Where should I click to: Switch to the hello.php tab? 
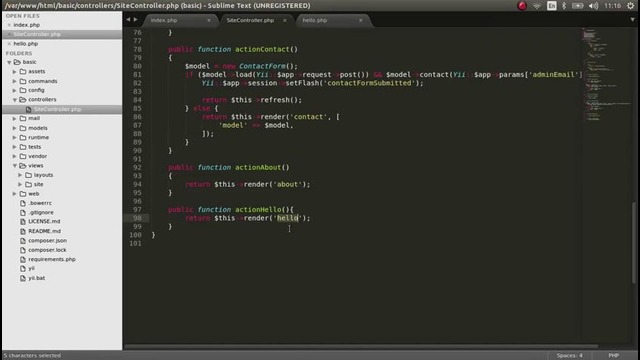315,20
